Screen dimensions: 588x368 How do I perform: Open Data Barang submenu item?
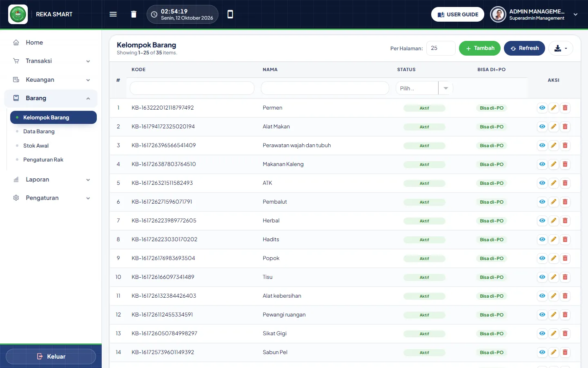click(53, 131)
